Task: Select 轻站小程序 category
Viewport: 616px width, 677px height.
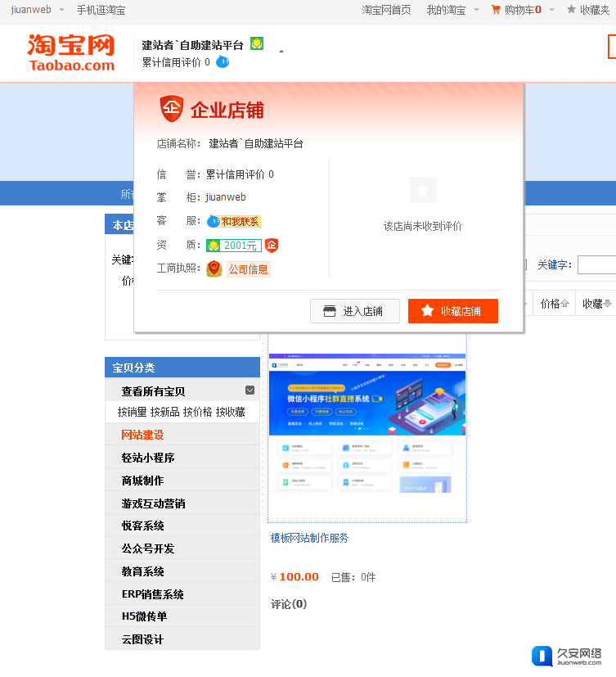Action: click(148, 458)
